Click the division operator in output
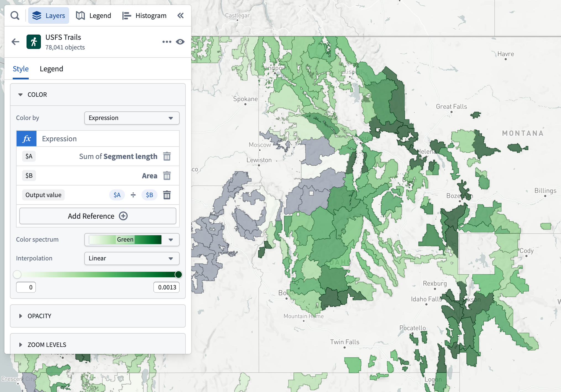 (133, 195)
